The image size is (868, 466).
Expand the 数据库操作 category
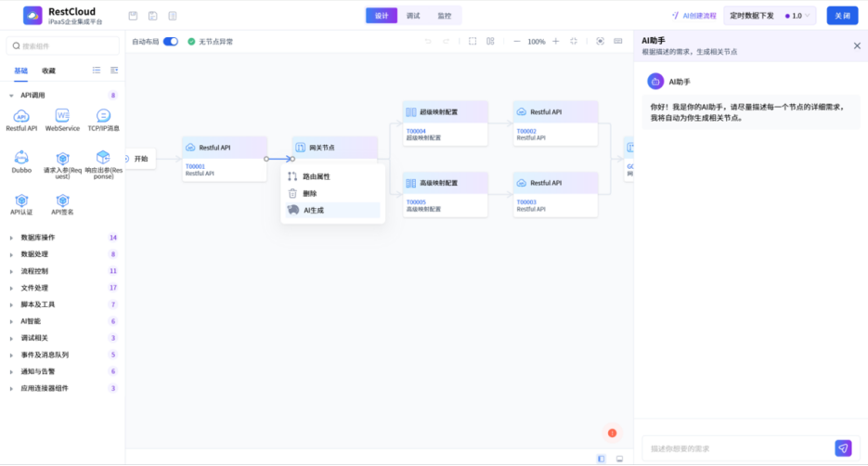click(38, 238)
